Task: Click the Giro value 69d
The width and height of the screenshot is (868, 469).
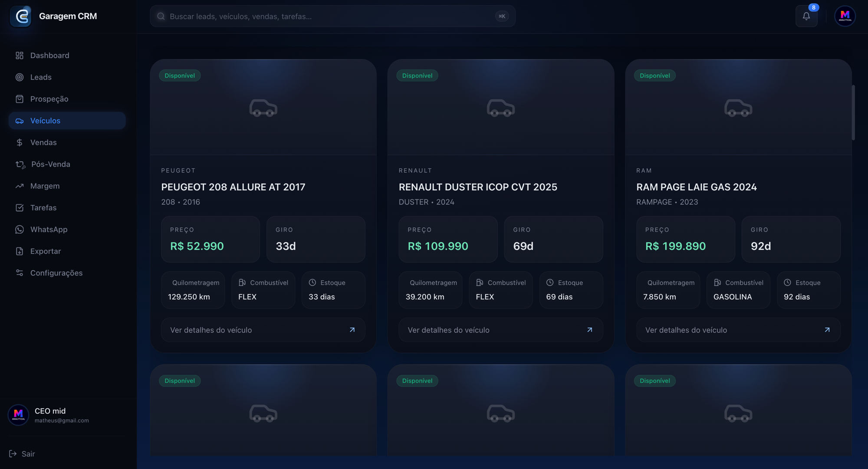Action: point(523,246)
